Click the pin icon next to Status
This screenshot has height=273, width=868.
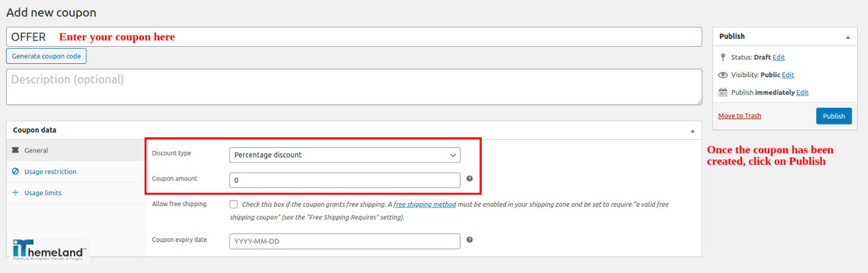tap(723, 57)
